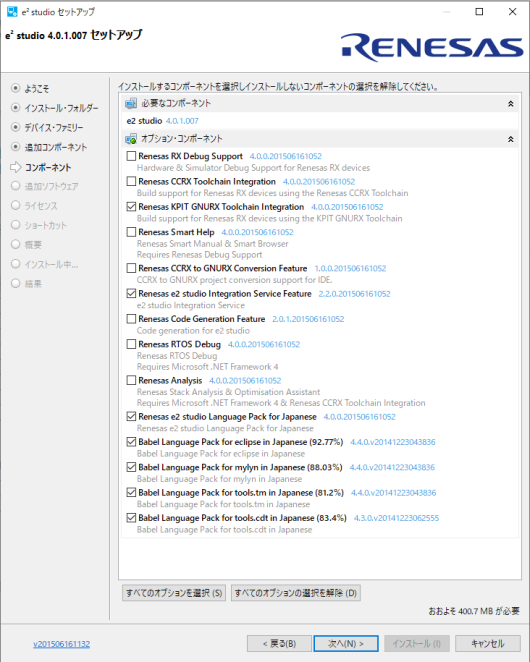Image resolution: width=530 pixels, height=662 pixels.
Task: Click the optional components section icon
Action: (131, 138)
